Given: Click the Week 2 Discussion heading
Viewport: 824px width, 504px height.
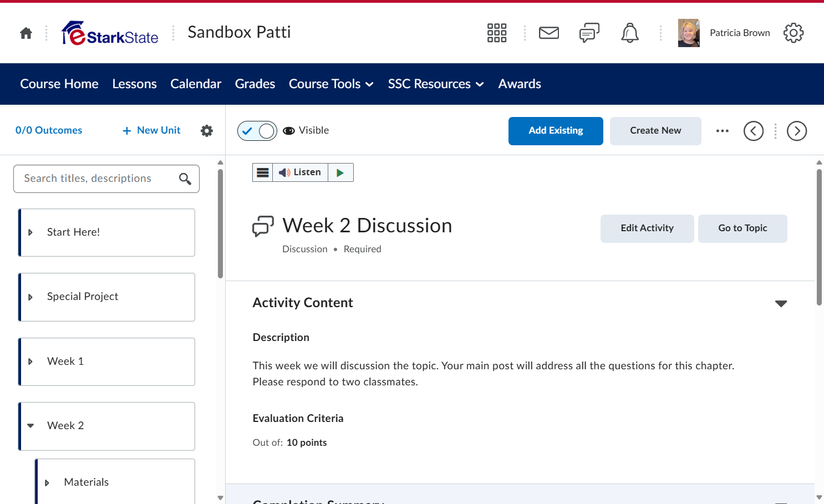Looking at the screenshot, I should click(x=367, y=226).
